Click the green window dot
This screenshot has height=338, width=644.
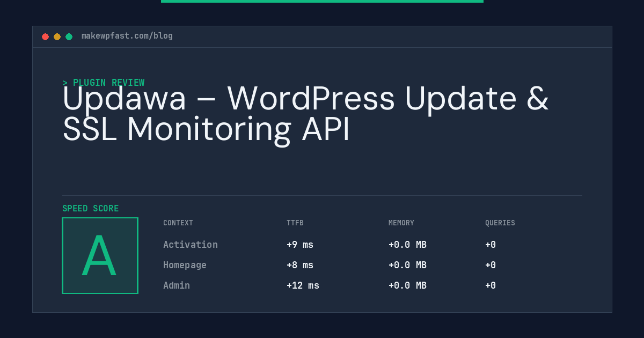[x=69, y=36]
